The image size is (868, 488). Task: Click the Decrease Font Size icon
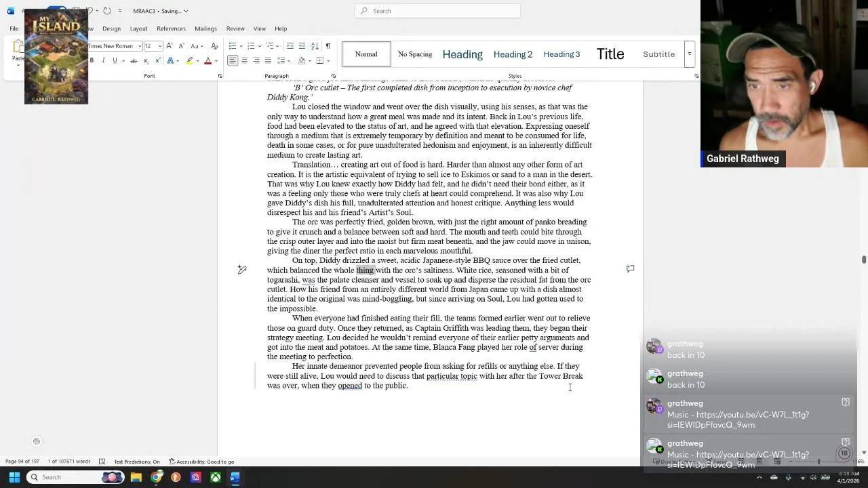(x=180, y=46)
